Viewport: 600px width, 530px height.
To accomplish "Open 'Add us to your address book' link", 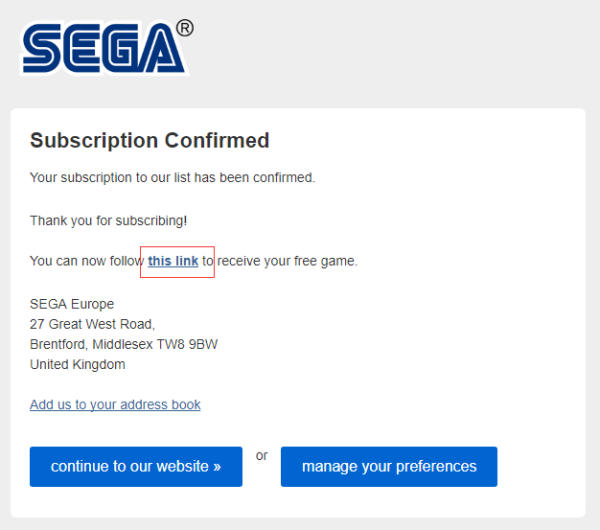I will click(x=115, y=404).
